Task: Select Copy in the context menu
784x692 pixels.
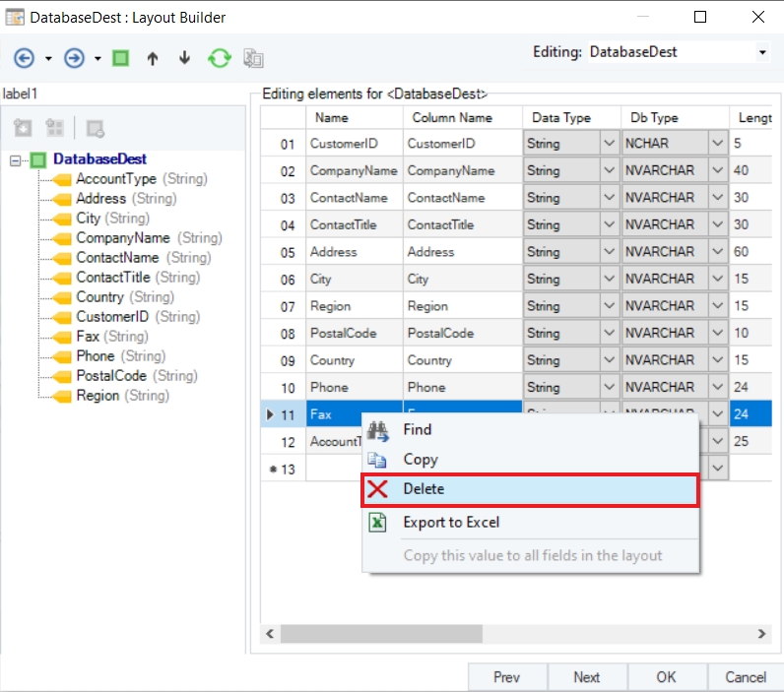Action: point(421,460)
